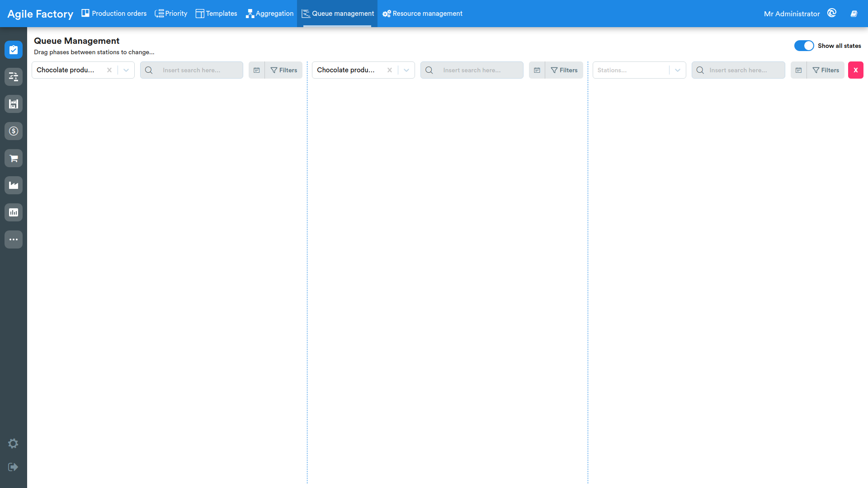Expand the first Chocolate produ... station dropdown
Viewport: 868px width, 488px height.
[126, 70]
